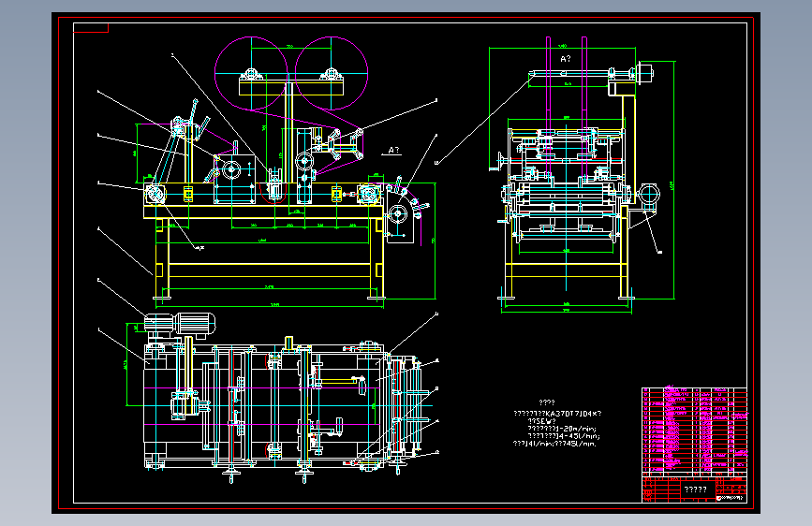Click the note line reading 1-20m/min

562,429
